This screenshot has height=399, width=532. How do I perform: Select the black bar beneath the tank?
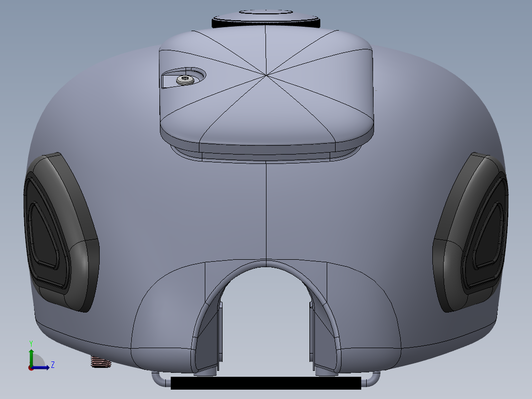[266, 383]
